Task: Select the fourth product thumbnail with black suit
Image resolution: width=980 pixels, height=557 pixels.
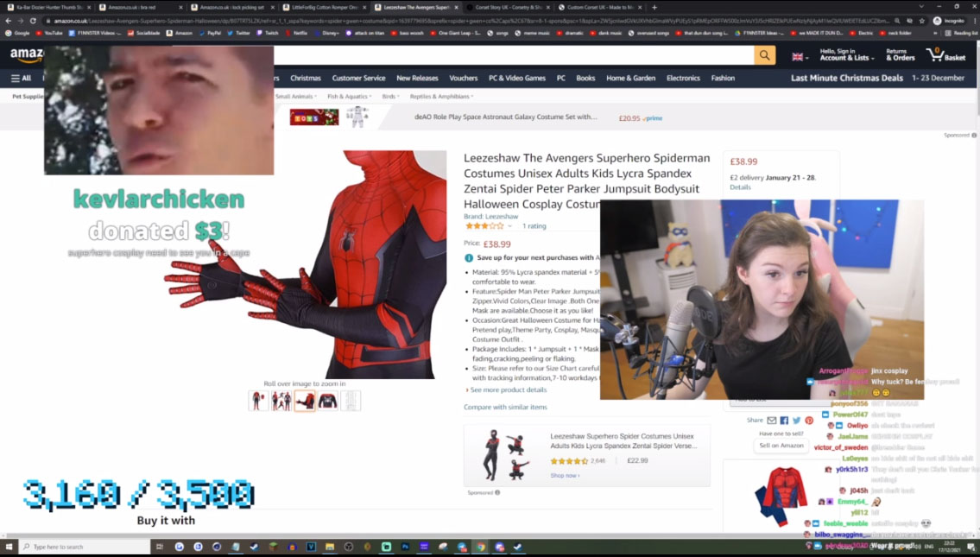Action: click(327, 401)
